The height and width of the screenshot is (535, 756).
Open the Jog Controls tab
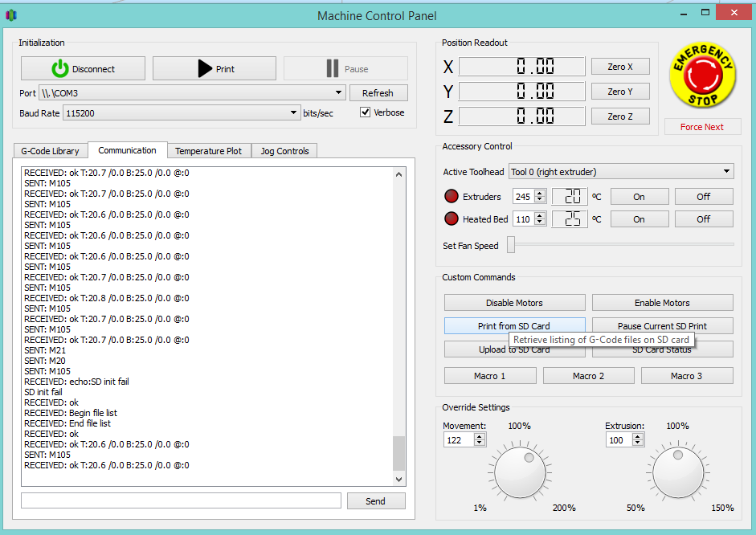284,151
